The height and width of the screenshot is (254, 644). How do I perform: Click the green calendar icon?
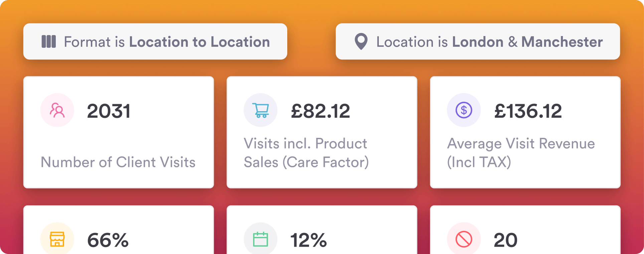coord(261,239)
